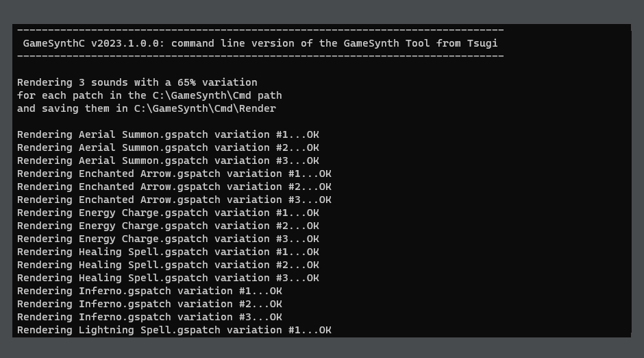Click the C:\GameSynth\Cmd\Render save path line
This screenshot has height=358, width=644.
[x=147, y=108]
